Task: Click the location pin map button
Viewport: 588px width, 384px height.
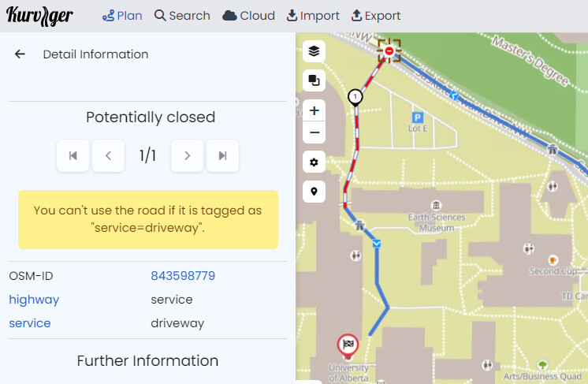Action: [x=314, y=192]
